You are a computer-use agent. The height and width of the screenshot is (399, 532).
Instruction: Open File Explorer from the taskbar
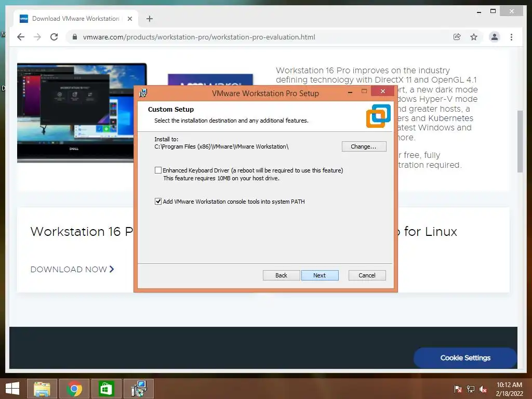pyautogui.click(x=42, y=389)
